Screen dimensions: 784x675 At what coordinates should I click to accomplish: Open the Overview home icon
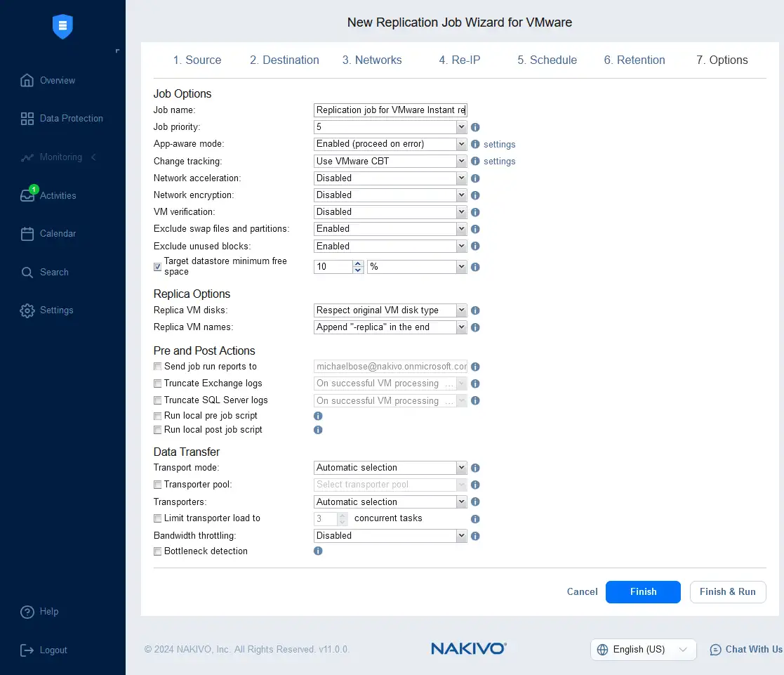click(27, 81)
